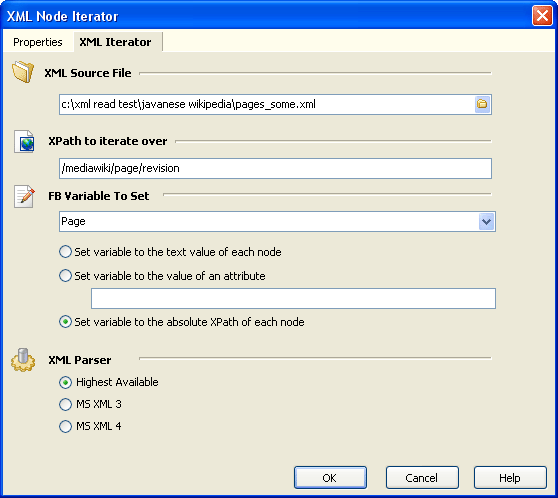Confirm with the OK button
The width and height of the screenshot is (558, 498).
coord(330,478)
